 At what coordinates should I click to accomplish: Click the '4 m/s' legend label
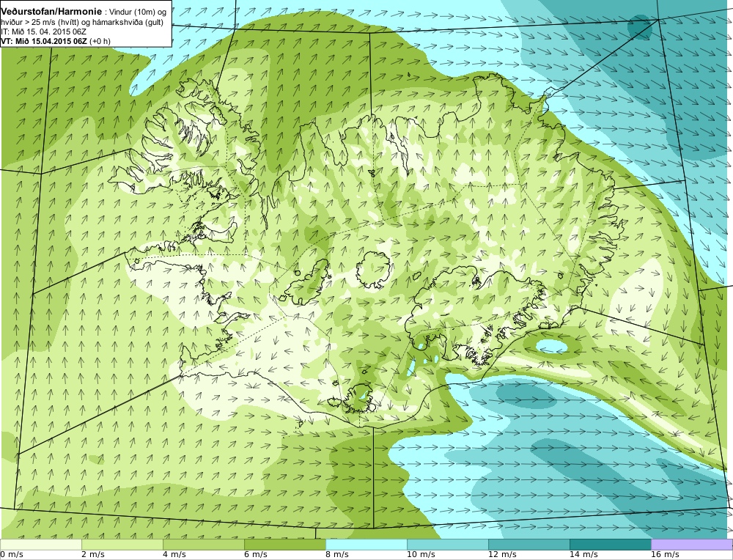174,555
